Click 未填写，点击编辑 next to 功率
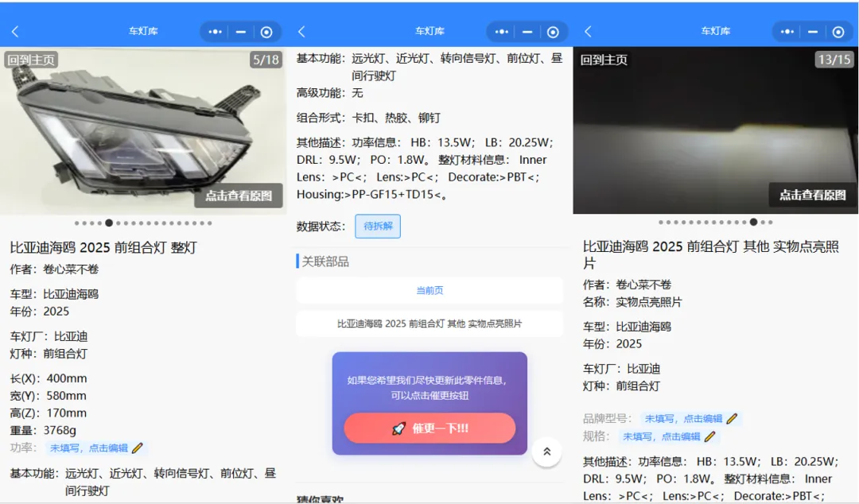Image resolution: width=859 pixels, height=504 pixels. coord(89,448)
